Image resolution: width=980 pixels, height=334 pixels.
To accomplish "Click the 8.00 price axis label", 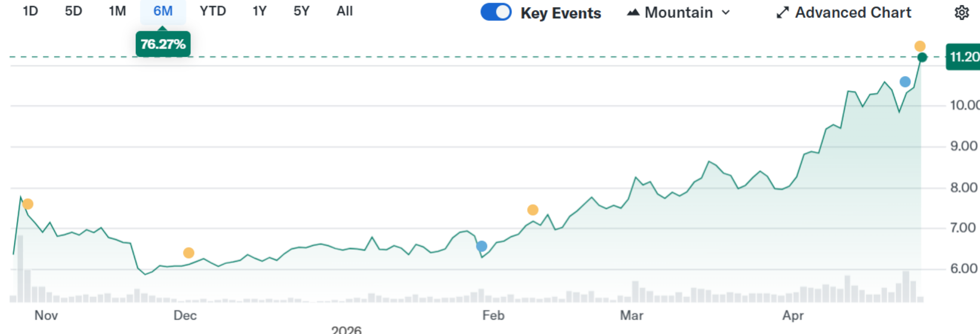I will click(x=964, y=187).
